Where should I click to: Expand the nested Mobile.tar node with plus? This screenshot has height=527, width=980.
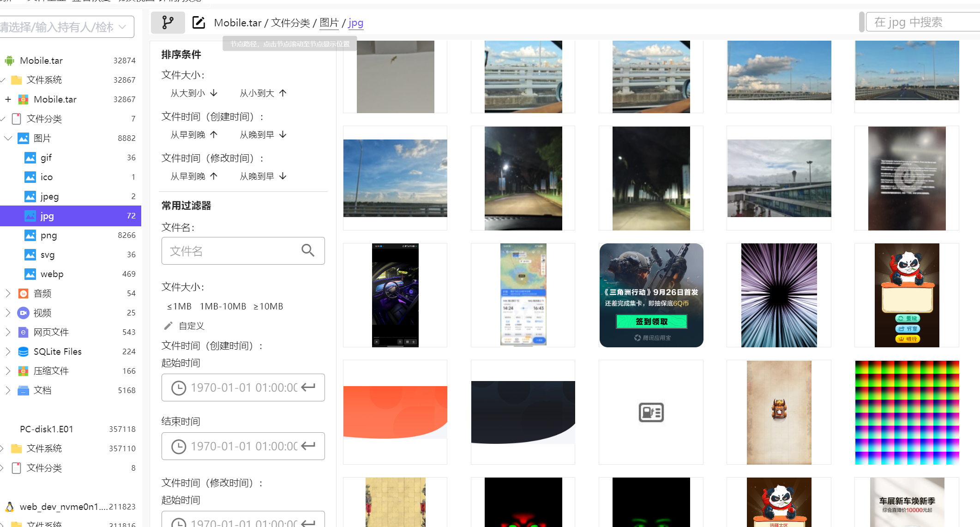point(8,99)
